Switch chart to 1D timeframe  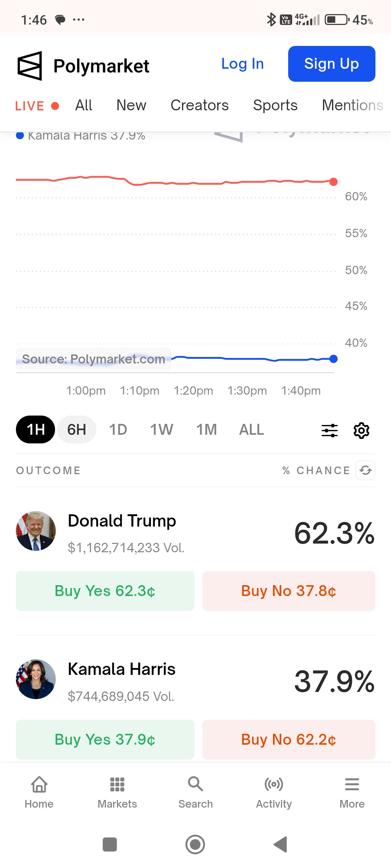click(x=118, y=430)
